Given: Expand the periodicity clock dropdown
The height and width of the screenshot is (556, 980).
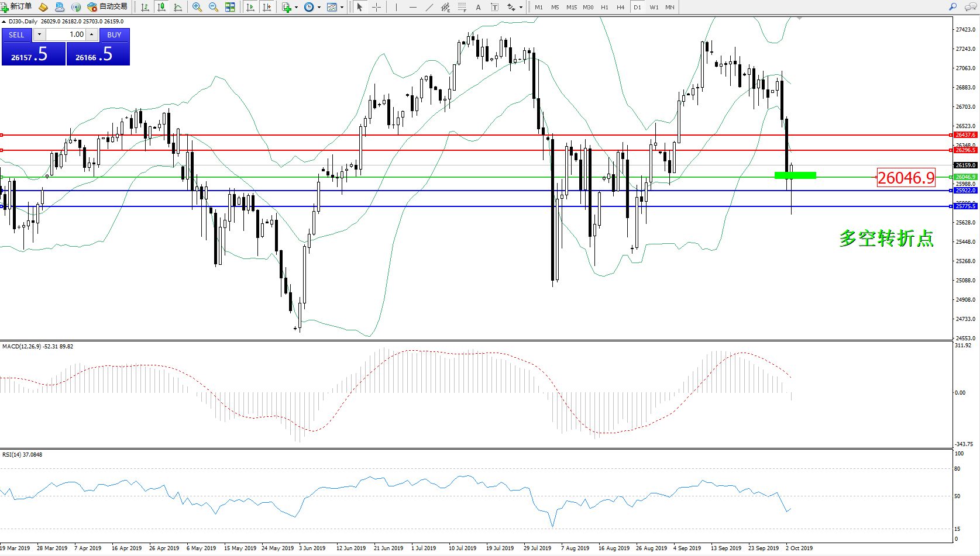Looking at the screenshot, I should pos(312,7).
